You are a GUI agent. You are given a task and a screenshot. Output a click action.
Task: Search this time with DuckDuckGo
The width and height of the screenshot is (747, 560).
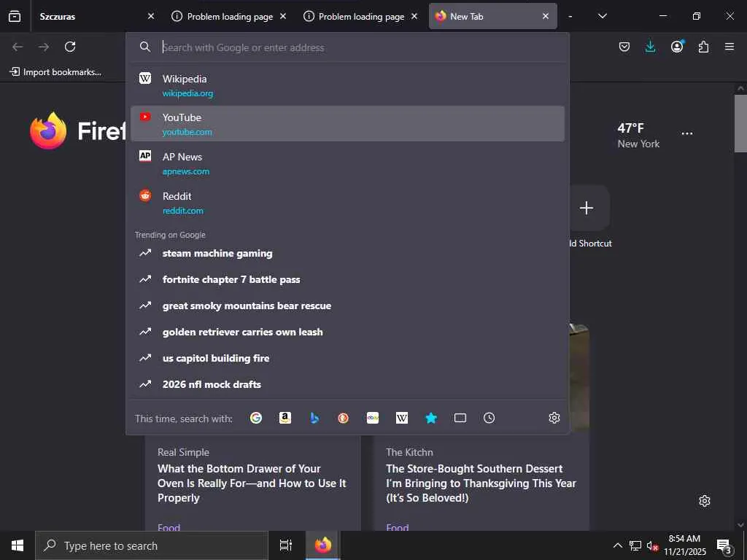pyautogui.click(x=343, y=418)
